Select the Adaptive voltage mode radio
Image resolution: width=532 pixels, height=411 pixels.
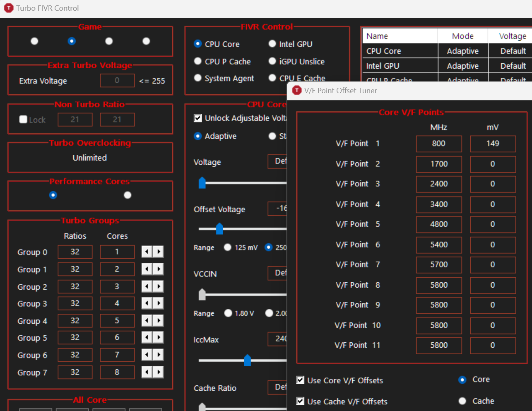215,136
